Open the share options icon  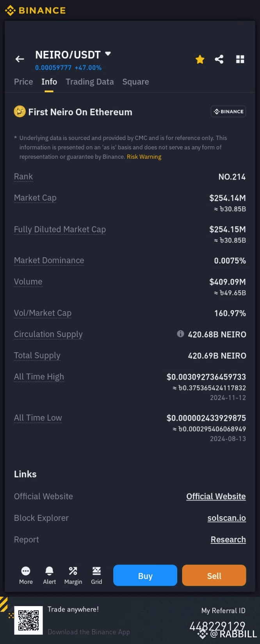pos(219,59)
